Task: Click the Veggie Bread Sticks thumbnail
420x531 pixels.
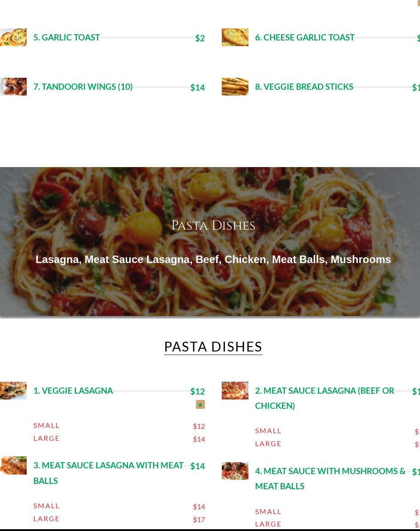Action: 235,87
